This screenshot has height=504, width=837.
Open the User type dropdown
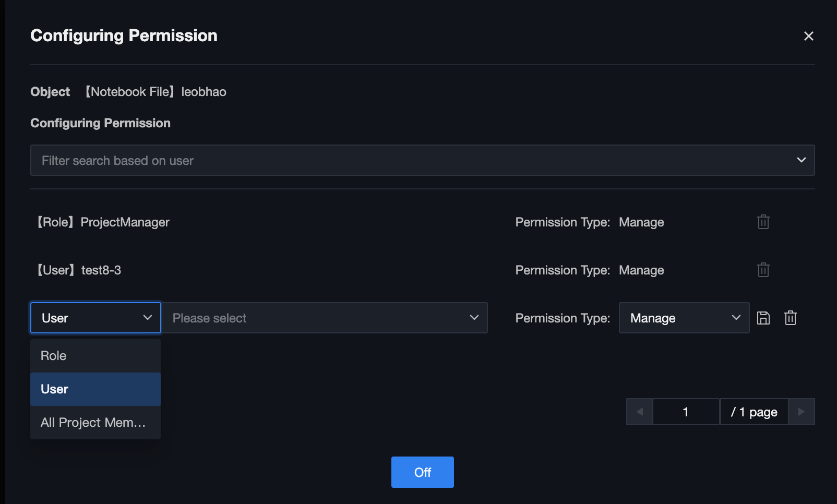click(x=95, y=318)
